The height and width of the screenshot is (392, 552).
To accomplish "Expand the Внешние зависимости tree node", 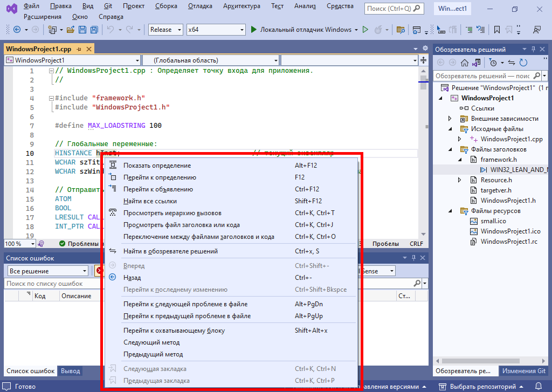I will tap(450, 119).
